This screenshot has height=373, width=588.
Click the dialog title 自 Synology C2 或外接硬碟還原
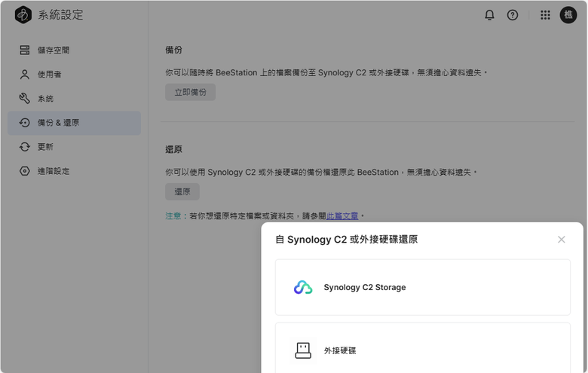(347, 240)
